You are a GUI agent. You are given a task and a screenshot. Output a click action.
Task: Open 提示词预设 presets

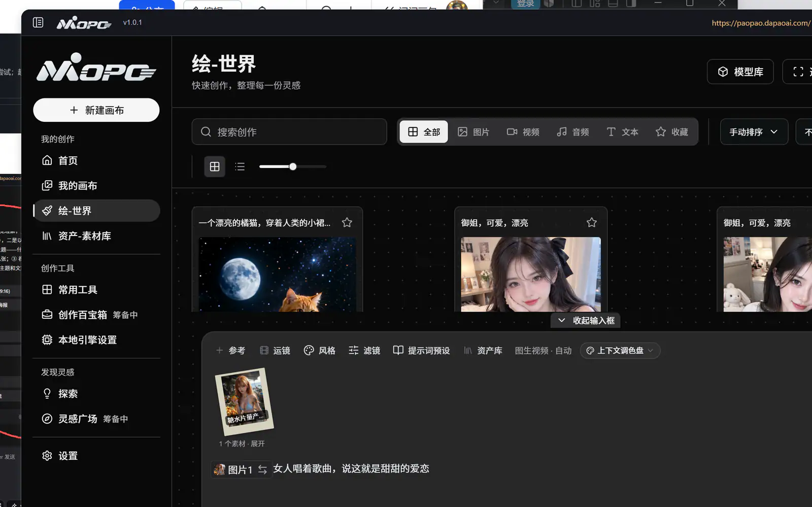point(422,351)
